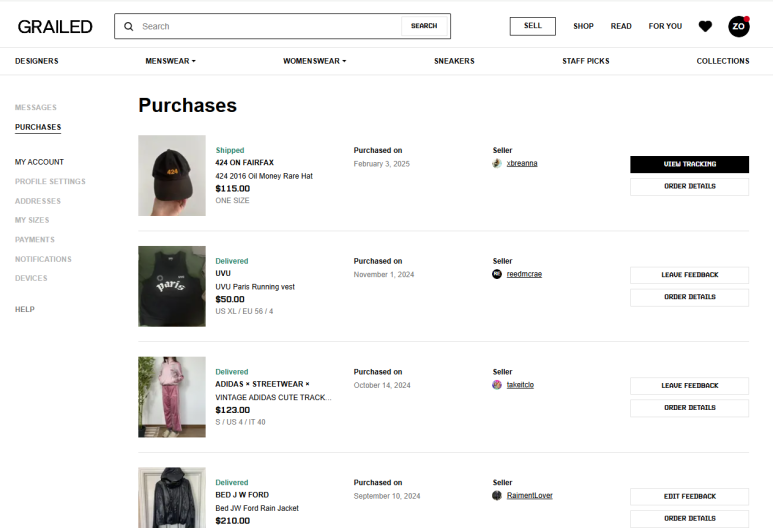Open ORDER DETAILS for Bed JW Ford jacket

[x=689, y=519]
